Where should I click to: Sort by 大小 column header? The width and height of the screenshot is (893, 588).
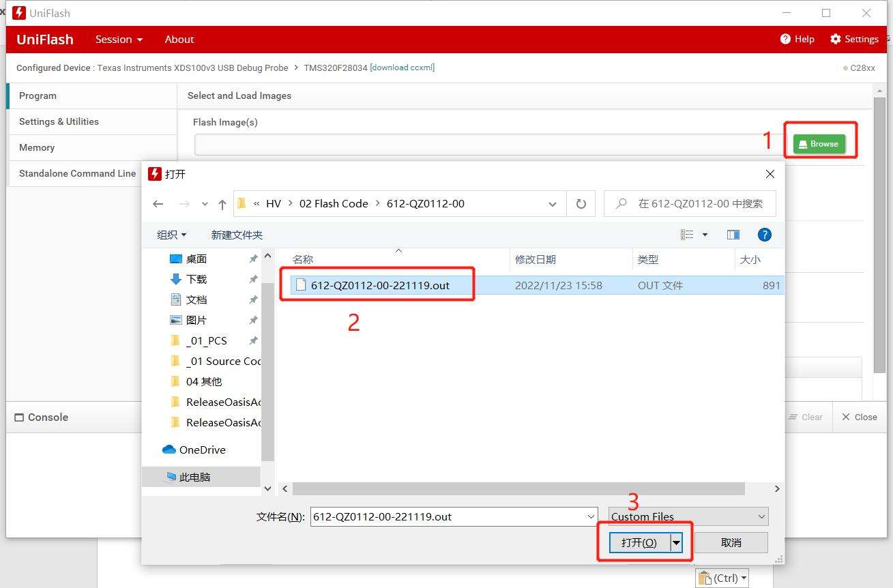coord(750,259)
